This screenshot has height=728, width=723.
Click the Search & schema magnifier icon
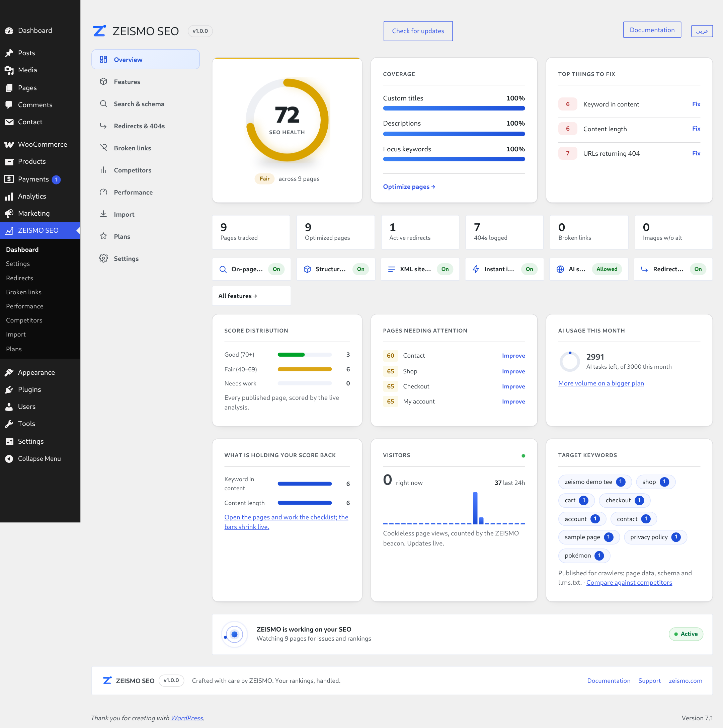click(x=103, y=103)
